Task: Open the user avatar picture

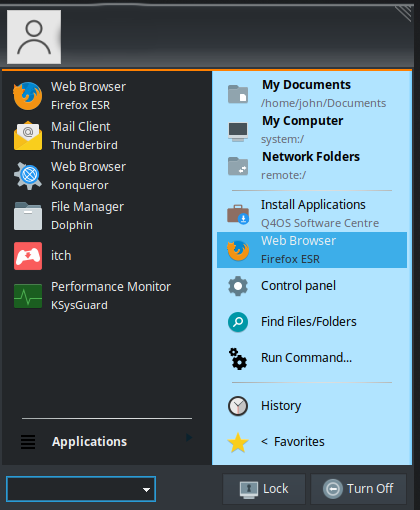Action: click(34, 37)
